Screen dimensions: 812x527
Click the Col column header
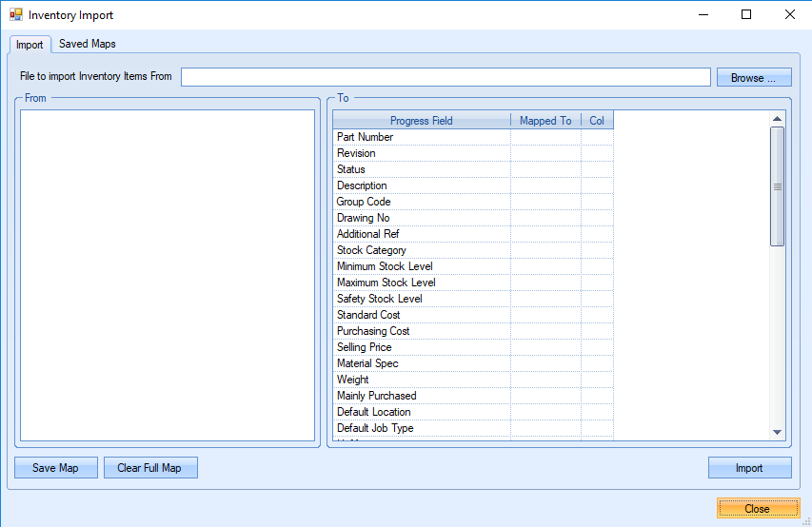pyautogui.click(x=597, y=121)
